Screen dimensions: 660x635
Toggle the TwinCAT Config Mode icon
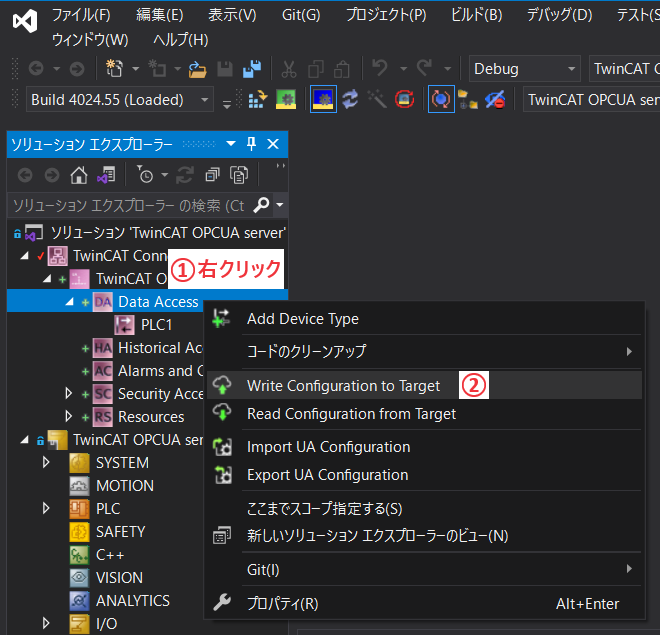point(323,100)
